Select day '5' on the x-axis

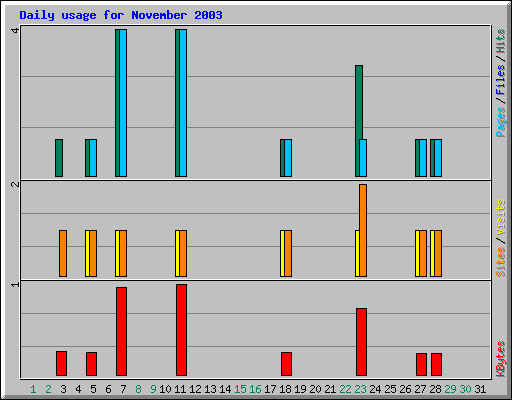93,389
